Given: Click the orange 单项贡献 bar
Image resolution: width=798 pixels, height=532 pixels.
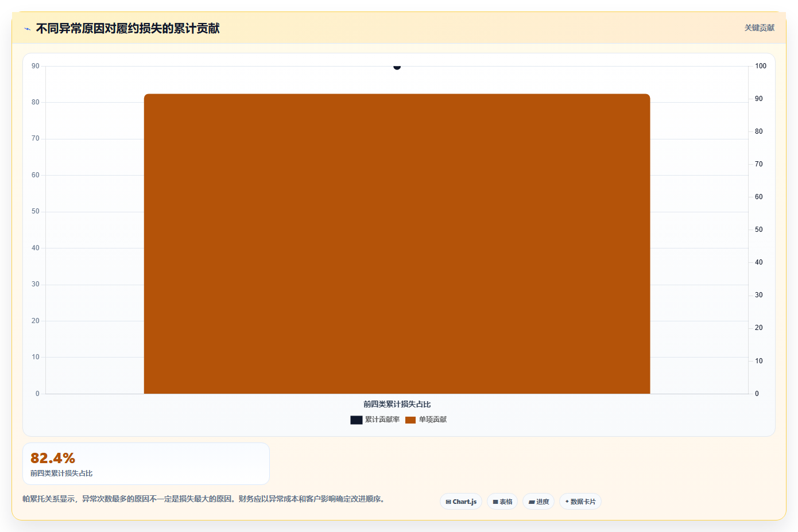Looking at the screenshot, I should pyautogui.click(x=397, y=243).
